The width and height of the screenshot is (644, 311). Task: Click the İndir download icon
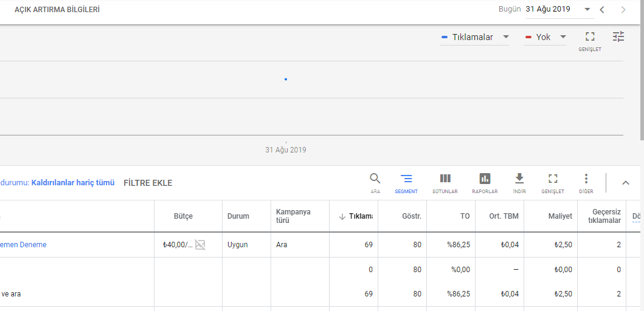(x=519, y=179)
